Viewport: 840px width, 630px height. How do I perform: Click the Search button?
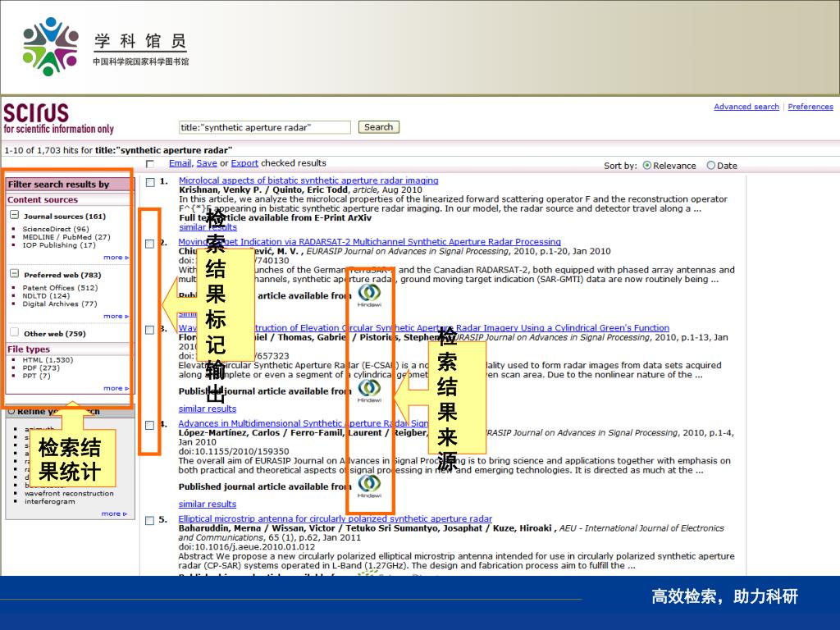coord(379,127)
